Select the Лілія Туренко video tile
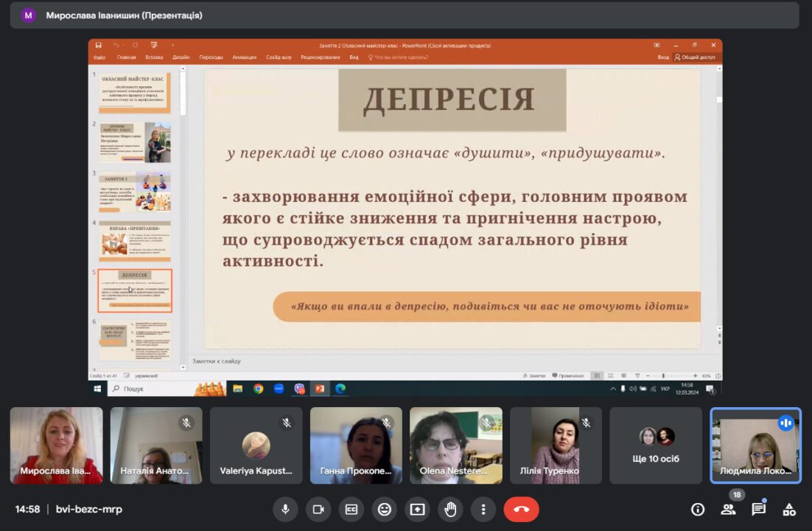Image resolution: width=812 pixels, height=531 pixels. tap(556, 445)
